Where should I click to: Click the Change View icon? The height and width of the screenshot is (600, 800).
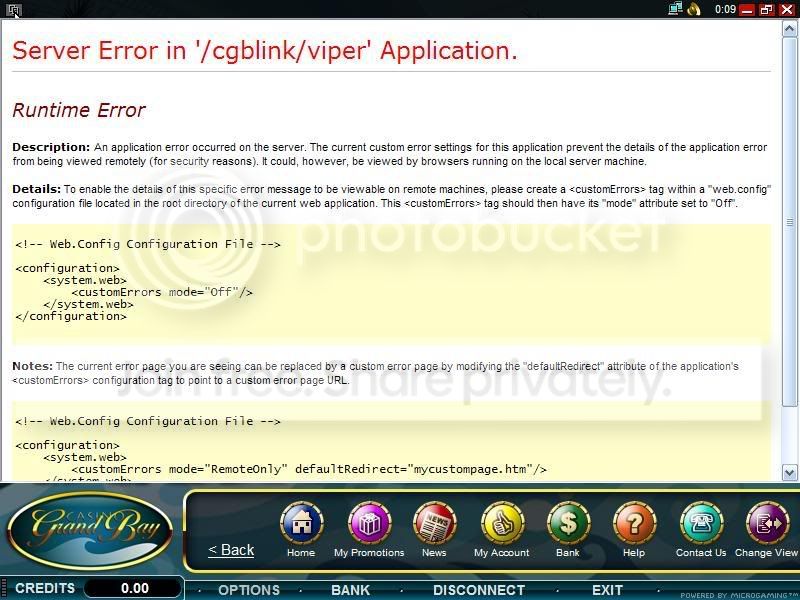point(767,523)
